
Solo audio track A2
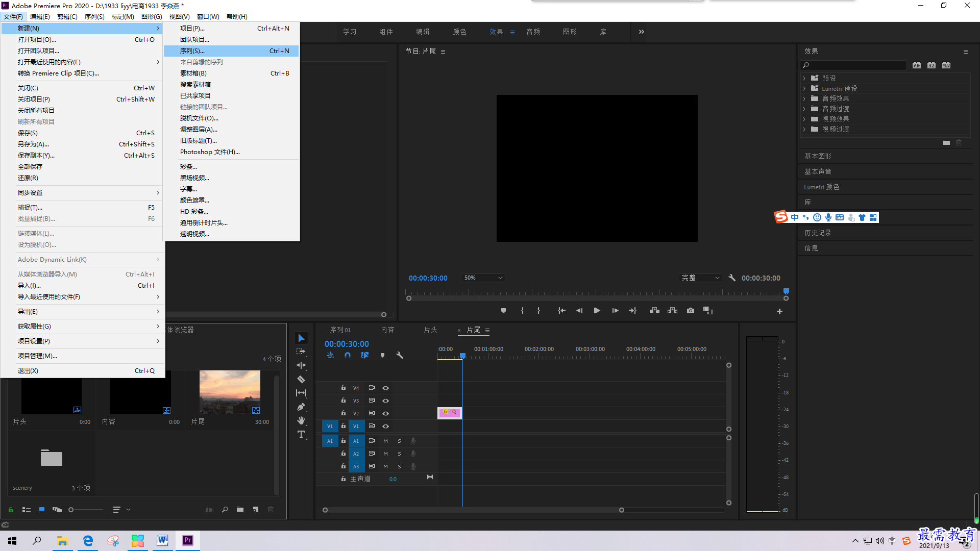click(x=399, y=454)
